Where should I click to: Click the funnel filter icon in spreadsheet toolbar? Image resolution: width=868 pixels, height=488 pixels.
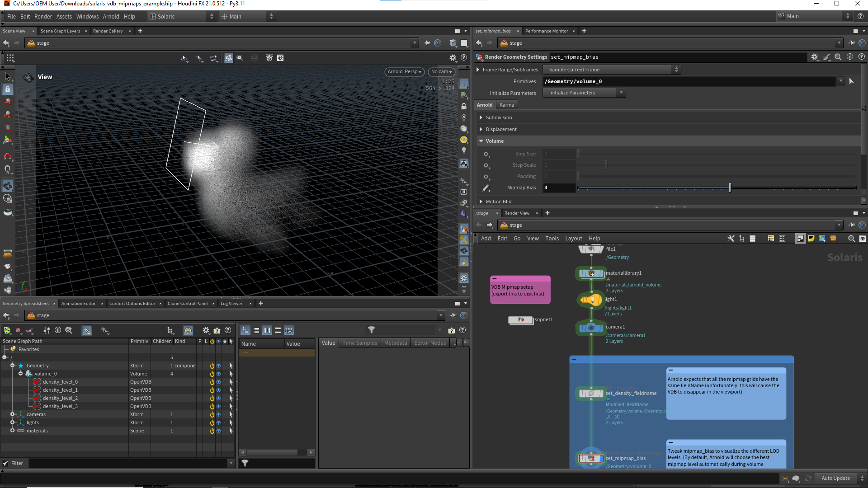pos(371,330)
